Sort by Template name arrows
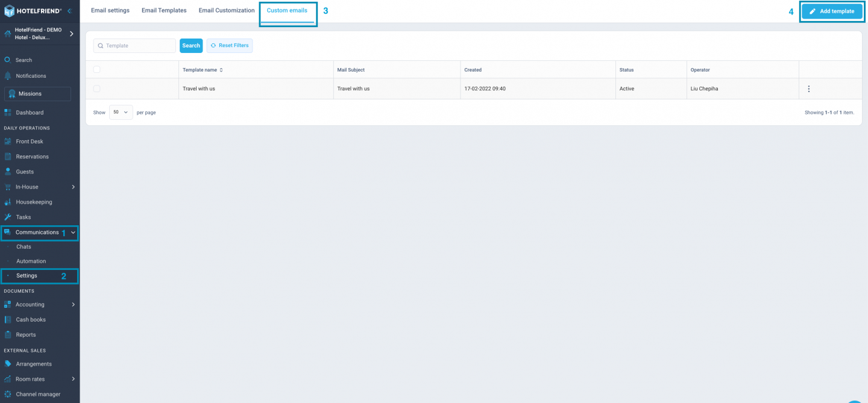The width and height of the screenshot is (868, 403). [221, 70]
